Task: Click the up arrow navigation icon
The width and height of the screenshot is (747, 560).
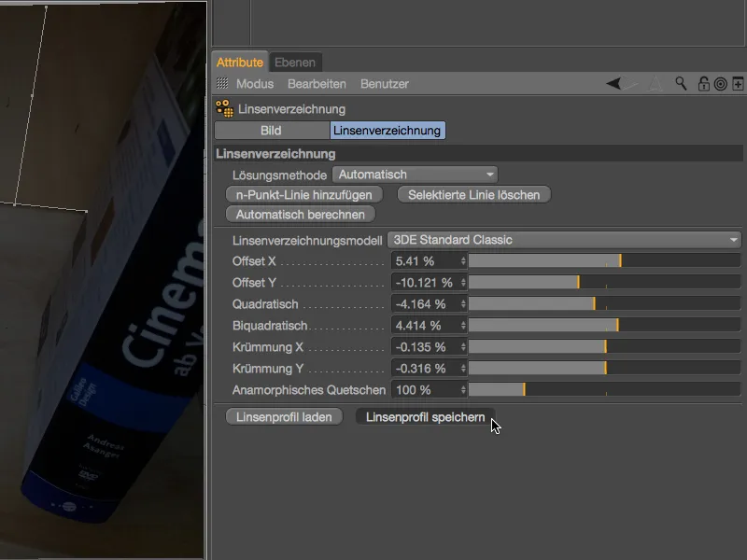Action: [655, 84]
